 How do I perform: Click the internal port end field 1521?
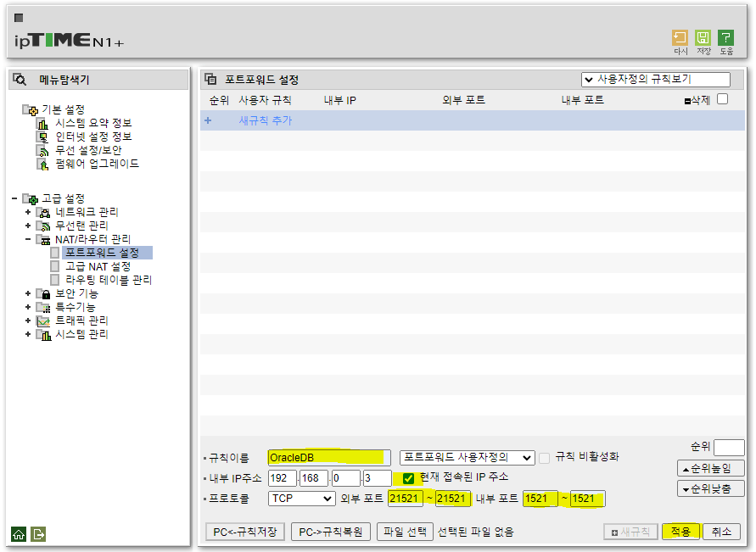point(588,499)
